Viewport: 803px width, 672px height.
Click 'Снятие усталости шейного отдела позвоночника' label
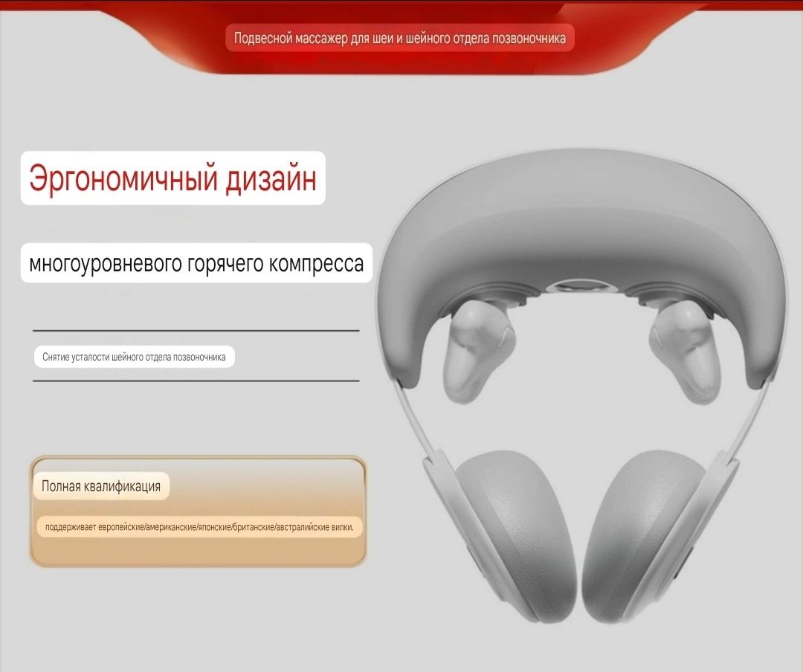pos(134,357)
